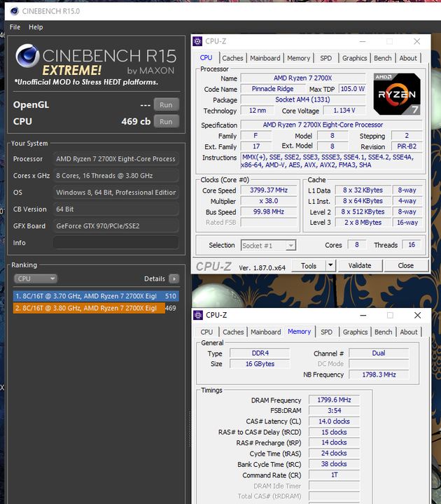
Task: Click the NB Frequency value 1798.3 MHz
Action: coord(379,374)
